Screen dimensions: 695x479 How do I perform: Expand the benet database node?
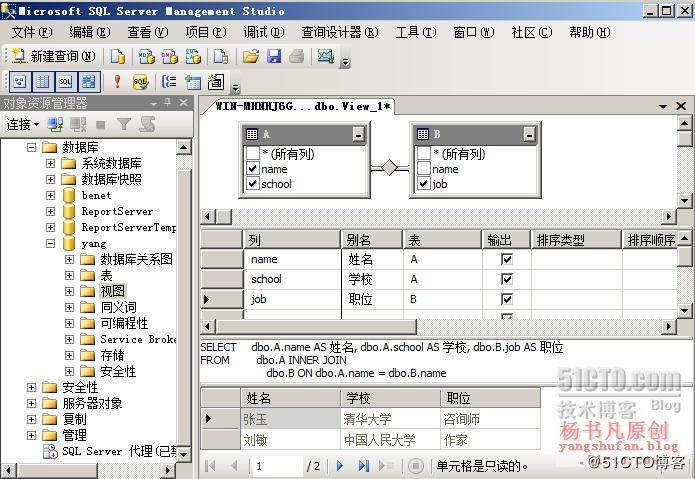point(51,195)
